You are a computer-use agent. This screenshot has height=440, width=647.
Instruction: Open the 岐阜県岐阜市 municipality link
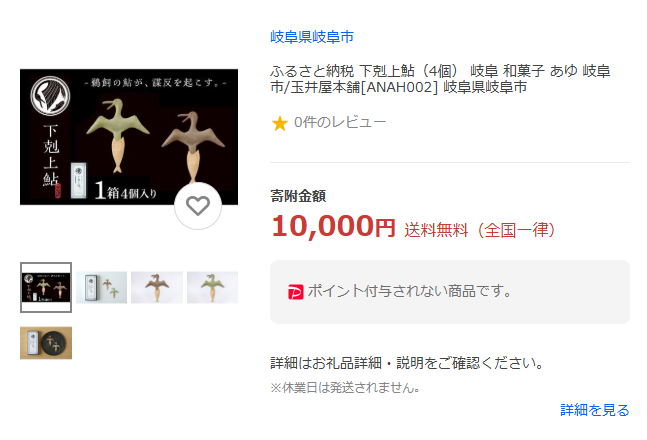coord(312,37)
